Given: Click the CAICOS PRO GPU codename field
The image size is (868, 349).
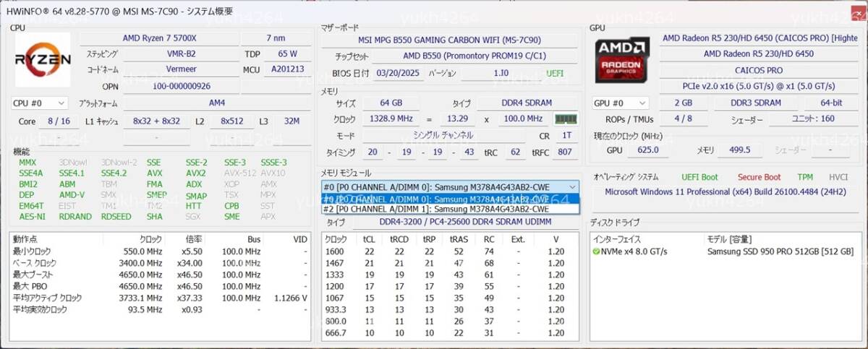Looking at the screenshot, I should [x=759, y=70].
